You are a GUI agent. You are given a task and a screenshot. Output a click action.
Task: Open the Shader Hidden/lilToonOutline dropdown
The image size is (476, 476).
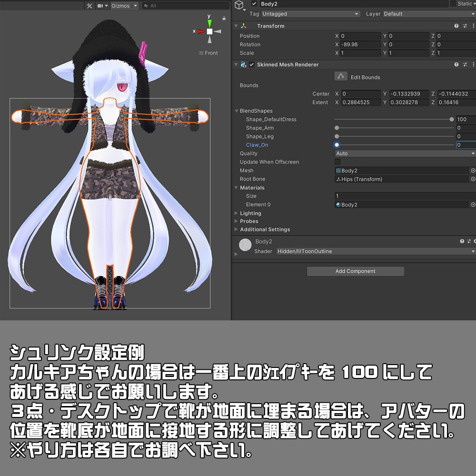(376, 251)
